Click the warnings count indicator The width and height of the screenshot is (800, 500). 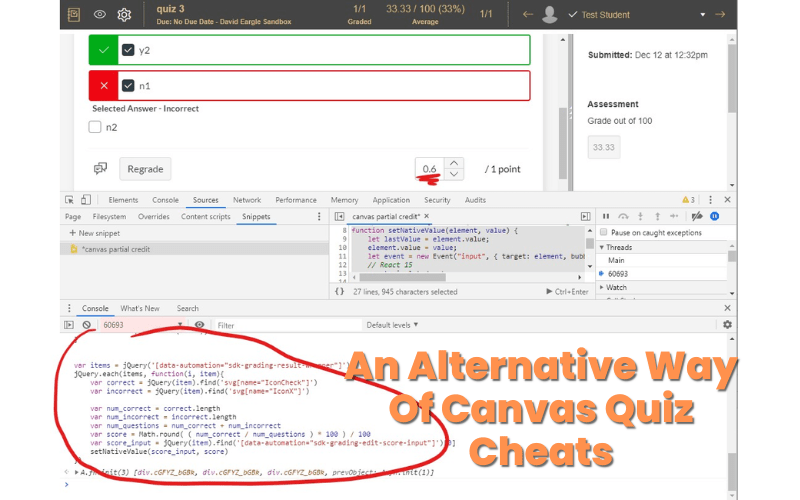point(688,200)
